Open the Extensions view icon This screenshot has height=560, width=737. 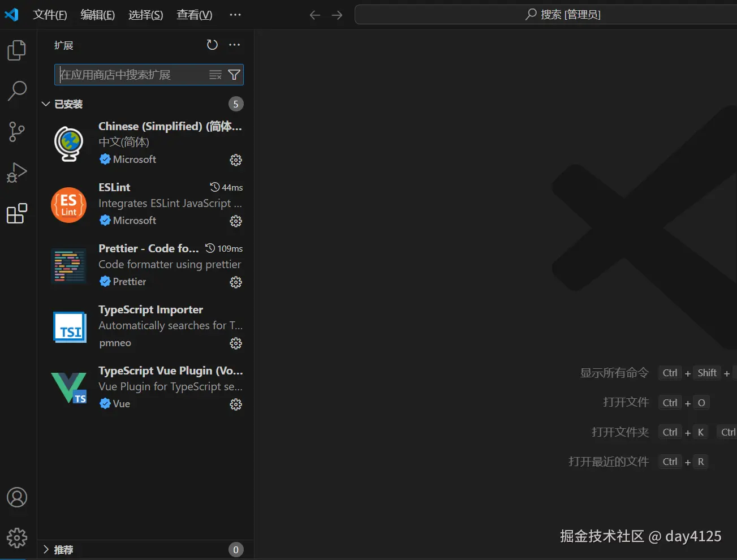click(17, 213)
